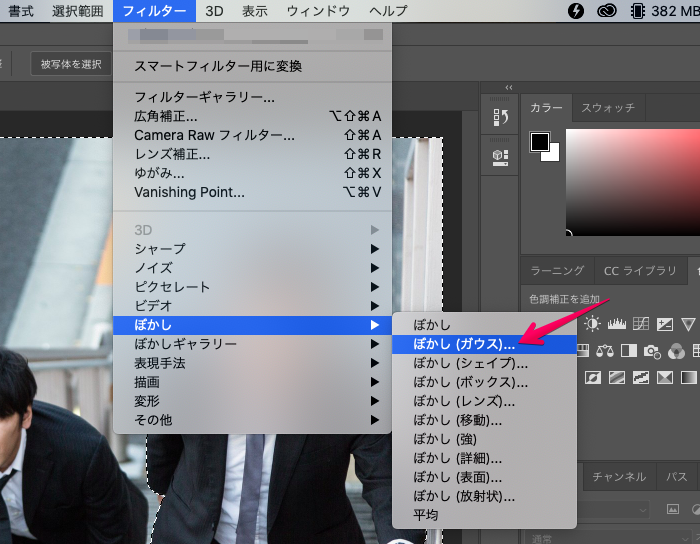
Task: Click the black foreground color swatch
Action: (x=540, y=142)
